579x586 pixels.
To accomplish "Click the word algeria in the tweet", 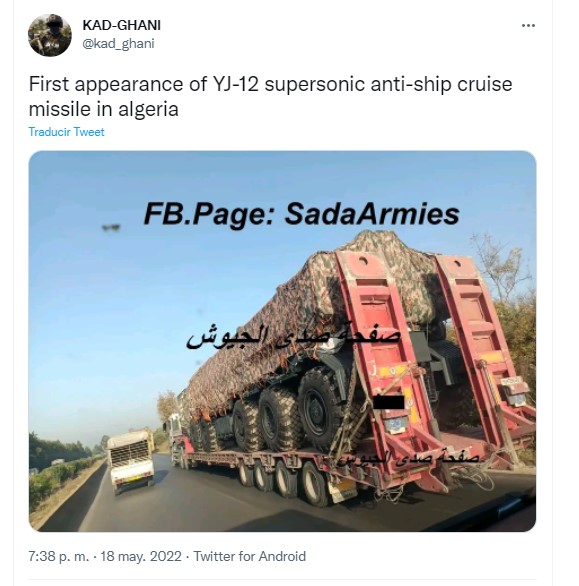I will click(148, 110).
